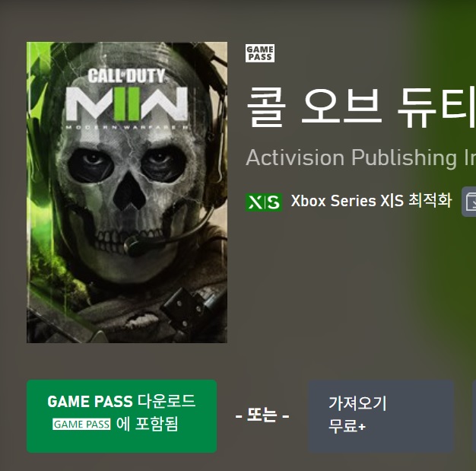The width and height of the screenshot is (476, 471).
Task: Select the 가져오기 무료+ button
Action: click(x=381, y=416)
